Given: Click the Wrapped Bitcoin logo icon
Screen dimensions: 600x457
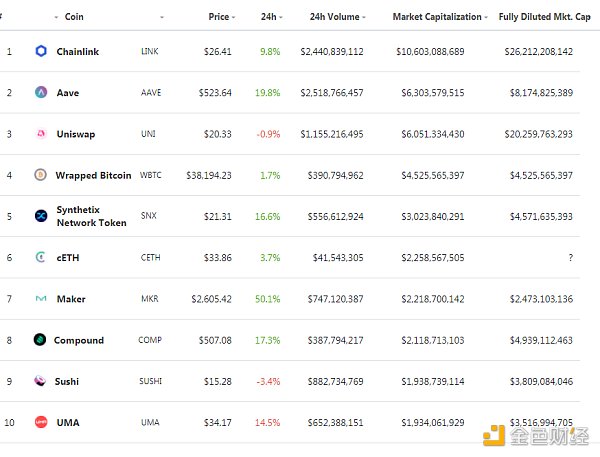Looking at the screenshot, I should 40,175.
